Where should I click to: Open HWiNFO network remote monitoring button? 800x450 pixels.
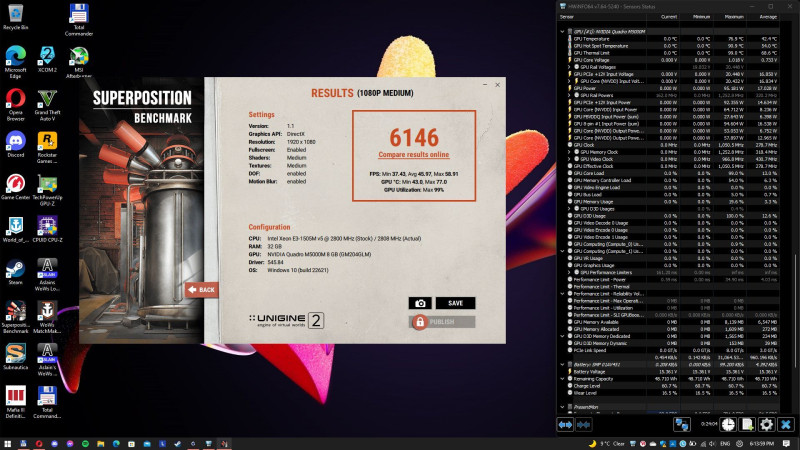click(x=682, y=424)
